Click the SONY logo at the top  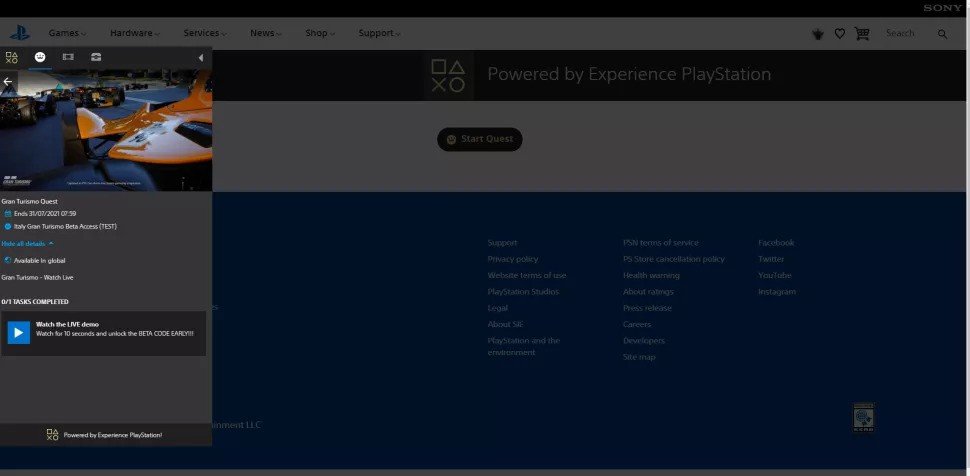[x=943, y=8]
